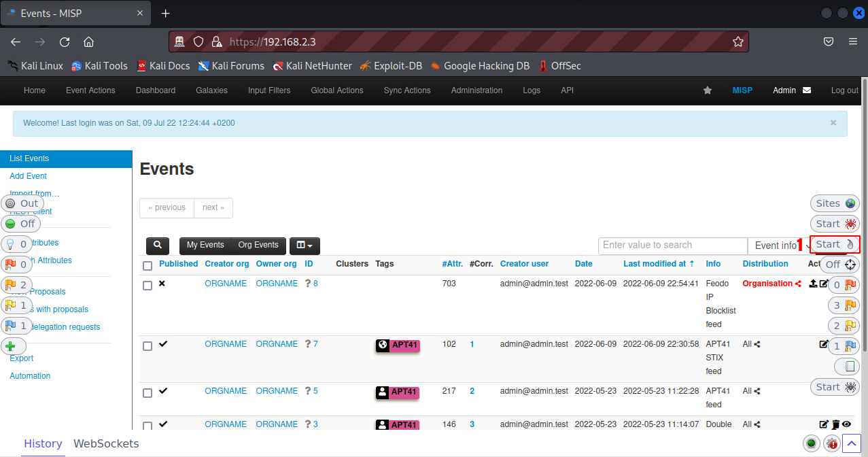Expand bottom drawer with up chevron button
The height and width of the screenshot is (457, 868).
(x=852, y=443)
